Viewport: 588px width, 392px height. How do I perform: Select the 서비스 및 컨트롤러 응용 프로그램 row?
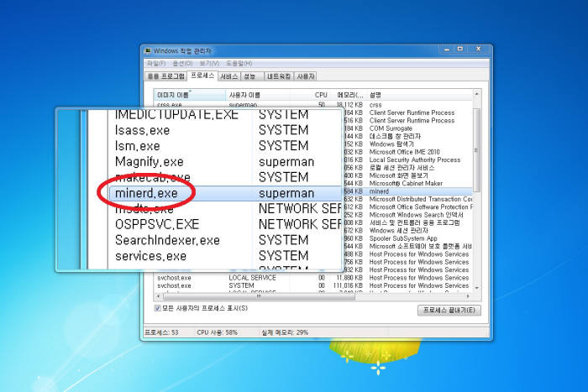(x=408, y=222)
